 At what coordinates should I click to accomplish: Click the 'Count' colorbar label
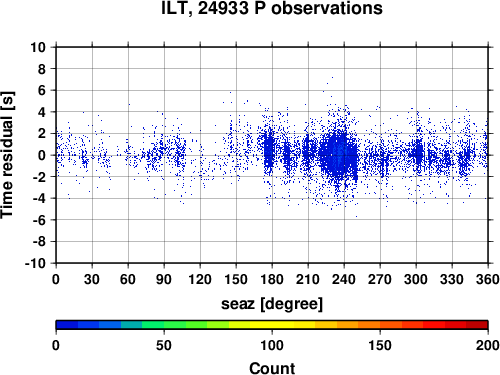(272, 368)
